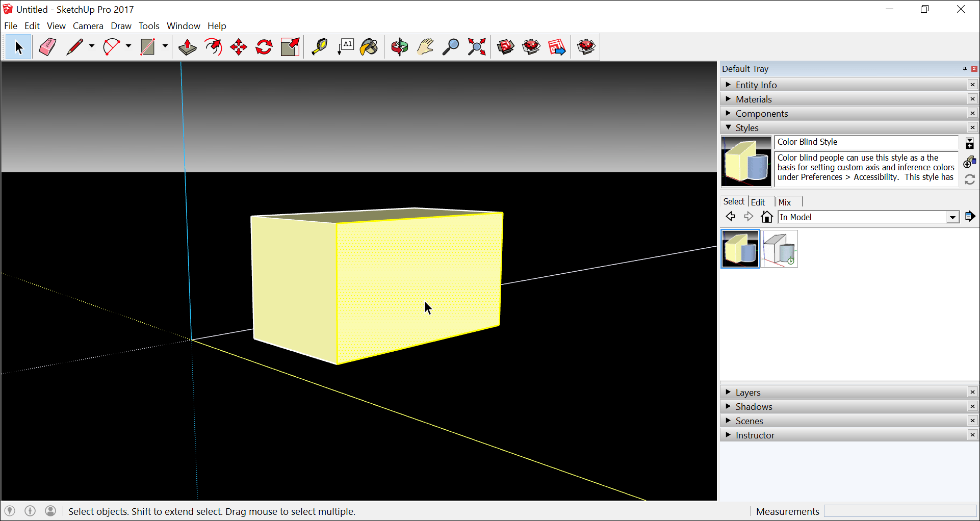Select the Eraser tool

coord(47,47)
